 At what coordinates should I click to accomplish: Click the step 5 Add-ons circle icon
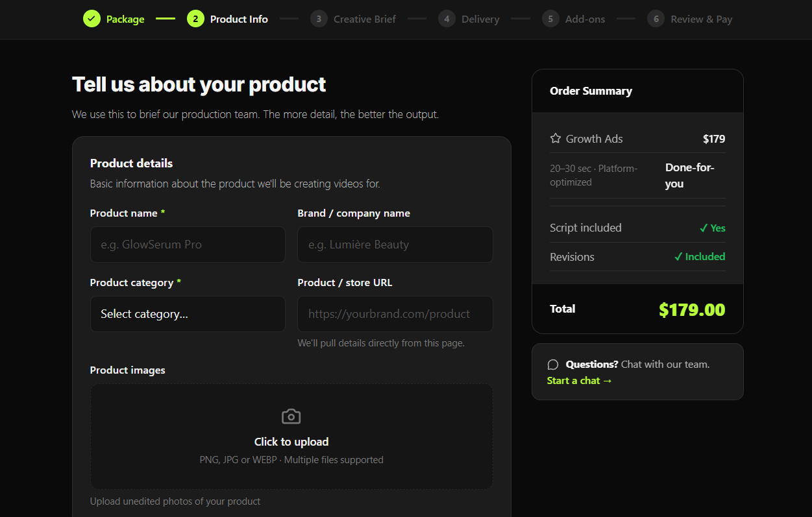point(550,19)
